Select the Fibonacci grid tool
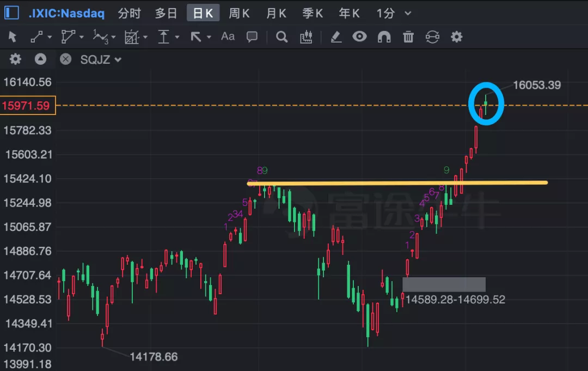 [x=132, y=37]
